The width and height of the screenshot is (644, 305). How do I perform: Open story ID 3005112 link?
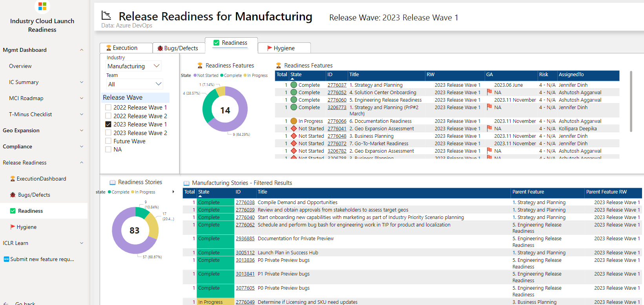click(245, 253)
